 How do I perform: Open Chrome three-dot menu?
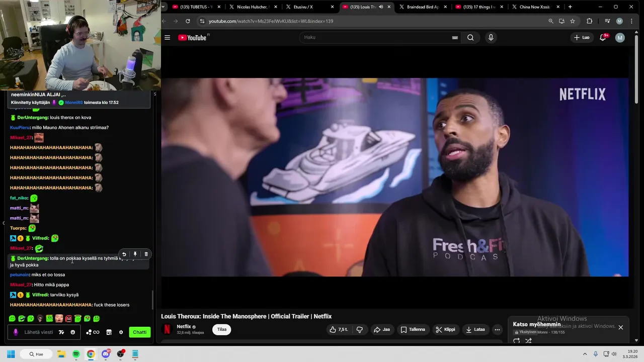pos(631,21)
